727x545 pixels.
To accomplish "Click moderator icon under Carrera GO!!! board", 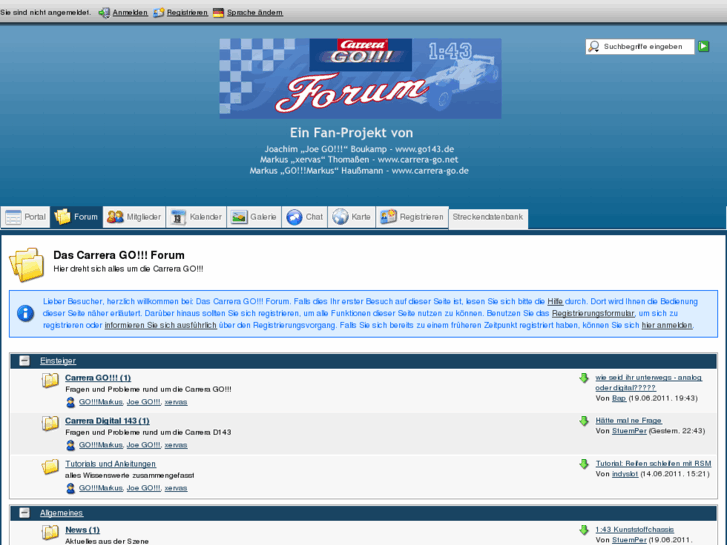I will [x=70, y=402].
